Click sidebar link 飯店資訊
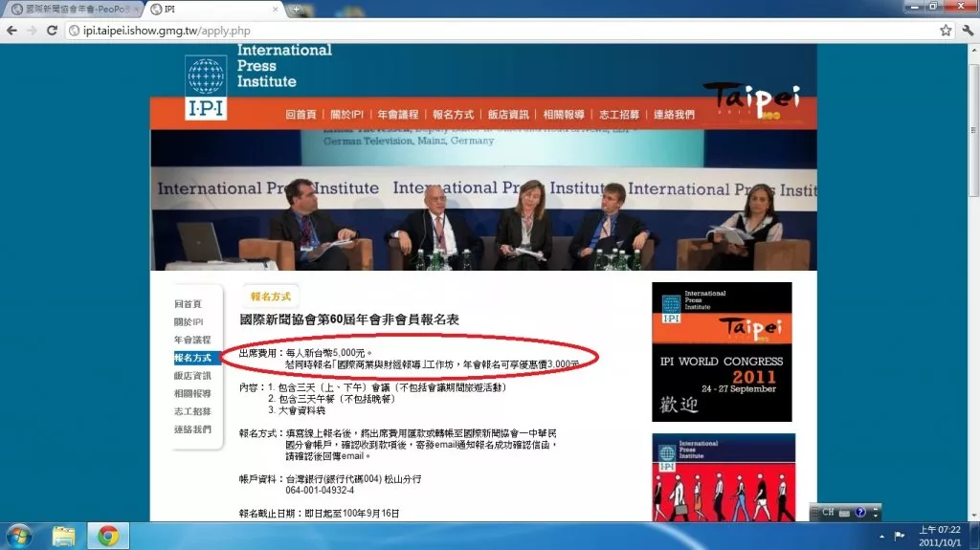980x550 pixels. pyautogui.click(x=192, y=376)
